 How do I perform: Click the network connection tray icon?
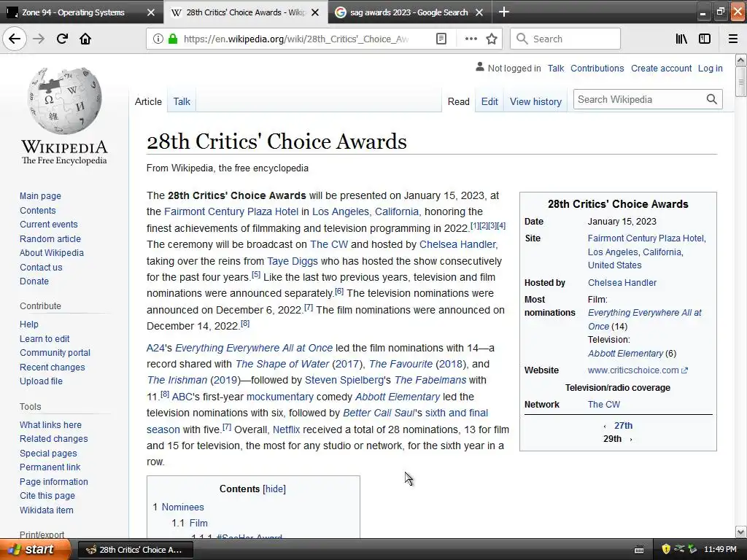[679, 549]
